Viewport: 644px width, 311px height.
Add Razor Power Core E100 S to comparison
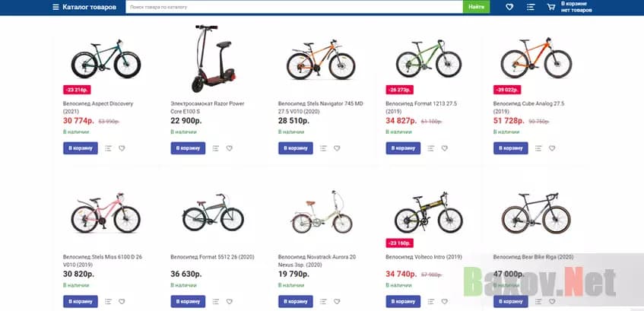(x=216, y=148)
